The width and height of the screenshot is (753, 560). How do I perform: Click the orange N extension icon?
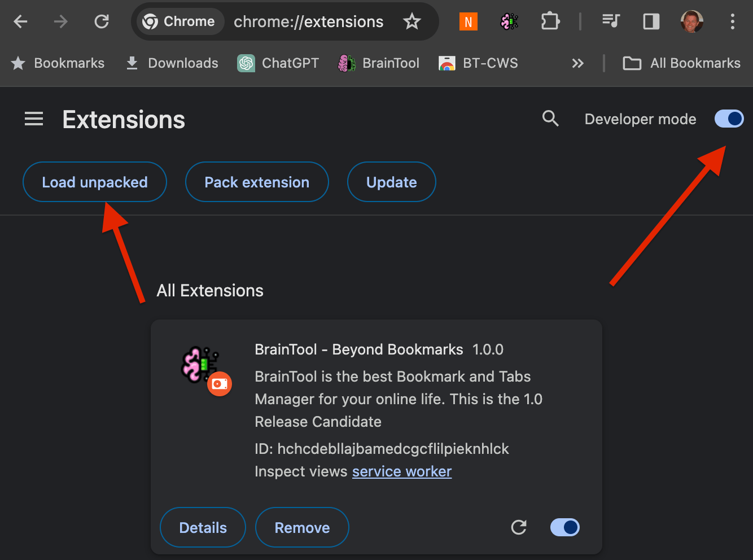[468, 21]
